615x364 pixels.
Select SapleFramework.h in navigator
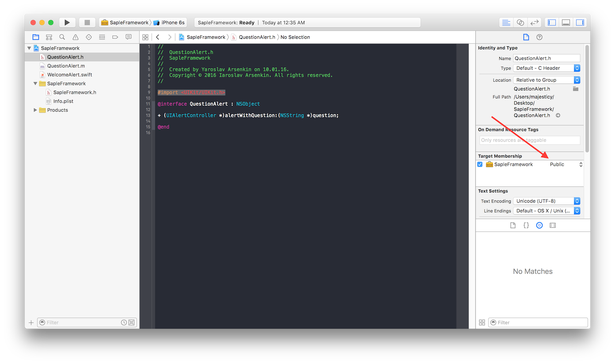(75, 92)
